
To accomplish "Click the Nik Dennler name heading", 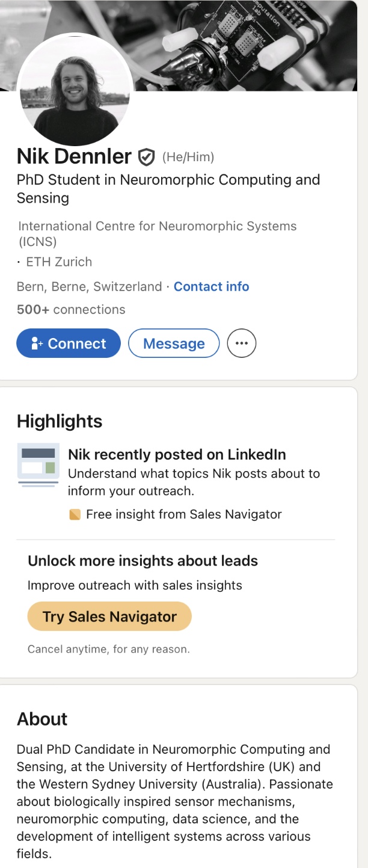I will point(74,156).
